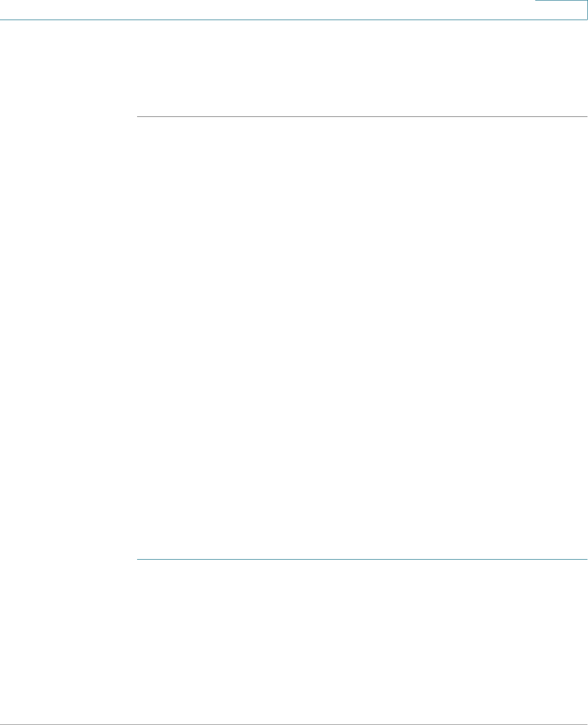The width and height of the screenshot is (588, 725).
Task: Click blank area above the upper divider
Action: point(362,68)
